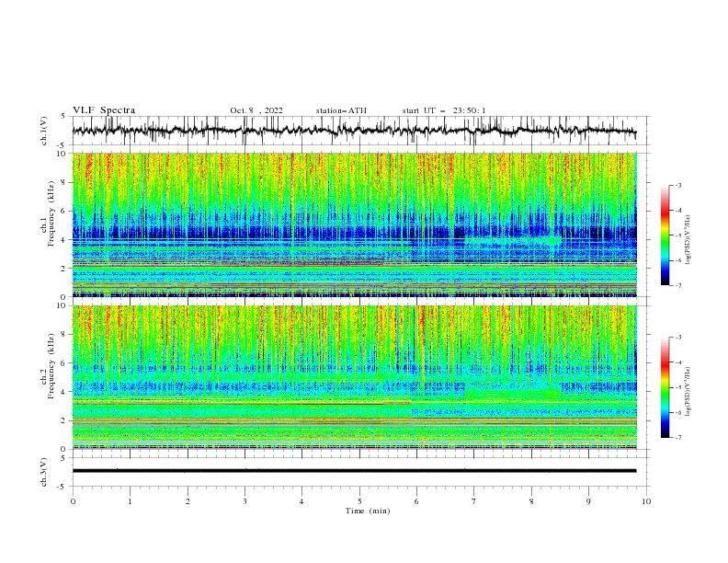The width and height of the screenshot is (728, 563).
Task: Click the 'Time (min)' axis label
Action: 368,511
